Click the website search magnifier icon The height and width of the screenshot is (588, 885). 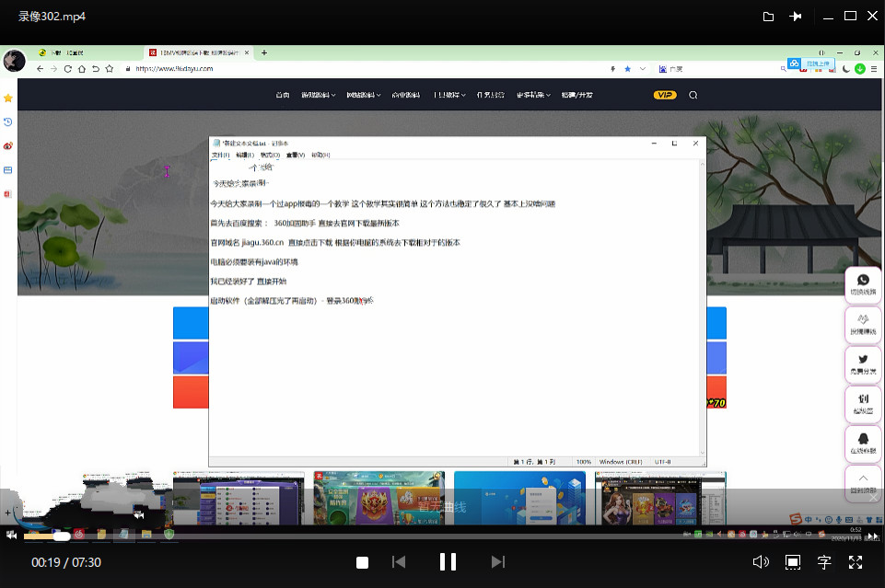coord(693,95)
